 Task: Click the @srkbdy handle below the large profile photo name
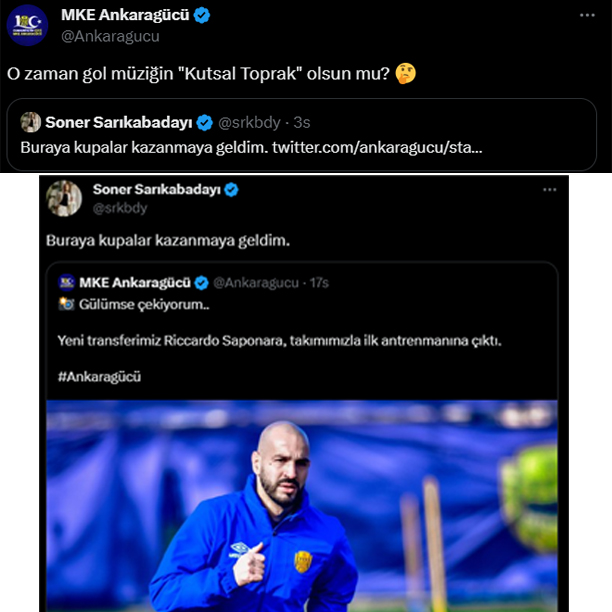[120, 208]
